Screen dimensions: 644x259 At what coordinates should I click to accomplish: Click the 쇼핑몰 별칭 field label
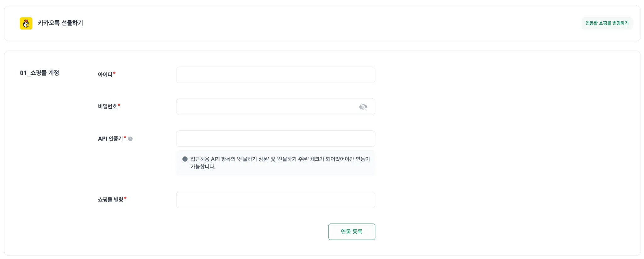110,200
